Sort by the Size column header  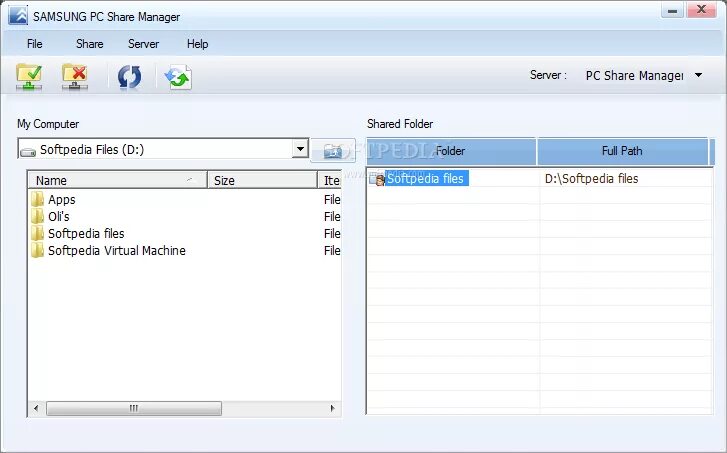(262, 180)
